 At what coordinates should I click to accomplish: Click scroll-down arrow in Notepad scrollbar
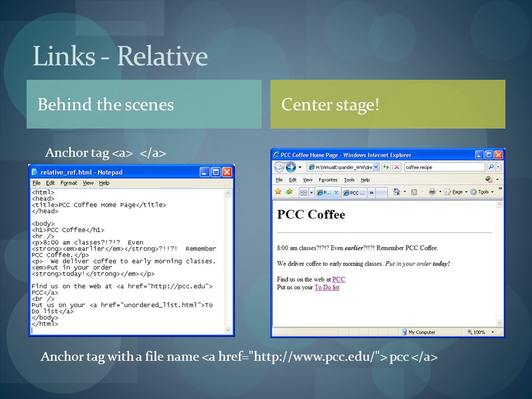pyautogui.click(x=228, y=330)
